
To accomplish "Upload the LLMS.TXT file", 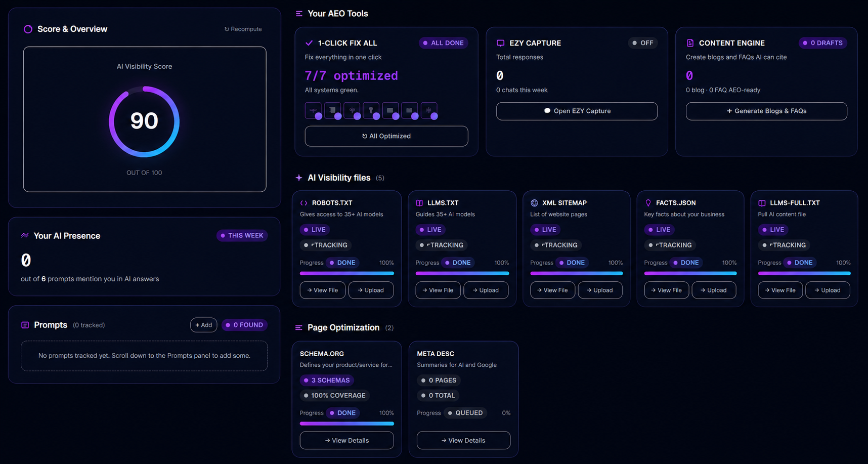I will pyautogui.click(x=486, y=290).
